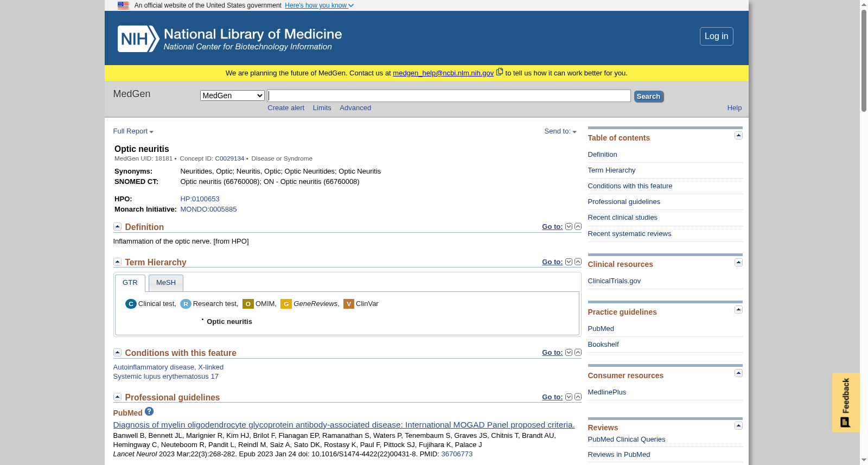The width and height of the screenshot is (868, 465).
Task: Collapse the Consumer resources panel
Action: (x=738, y=373)
